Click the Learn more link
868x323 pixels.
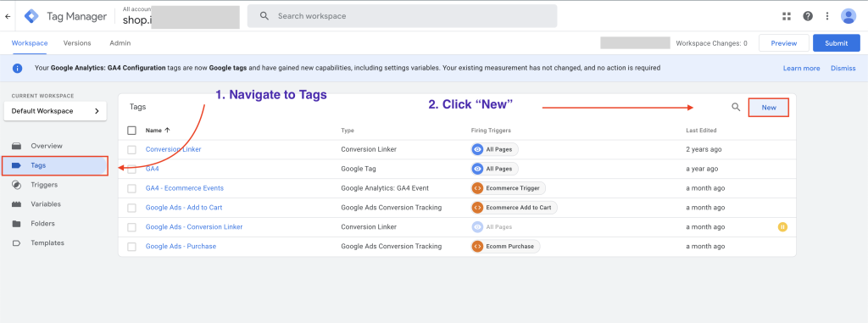pos(801,68)
